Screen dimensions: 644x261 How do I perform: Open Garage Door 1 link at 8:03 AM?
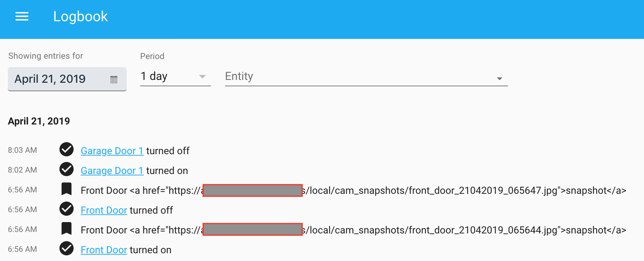pyautogui.click(x=112, y=151)
